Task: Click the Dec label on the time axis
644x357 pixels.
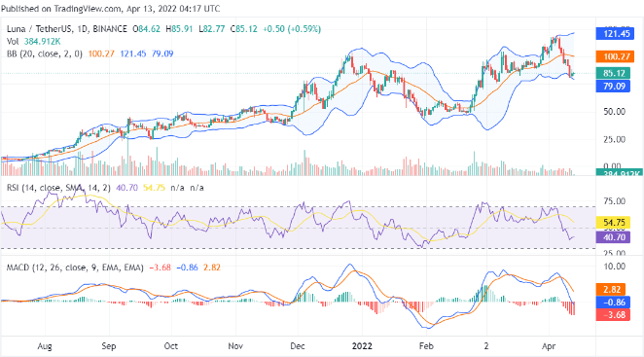Action: click(x=298, y=346)
